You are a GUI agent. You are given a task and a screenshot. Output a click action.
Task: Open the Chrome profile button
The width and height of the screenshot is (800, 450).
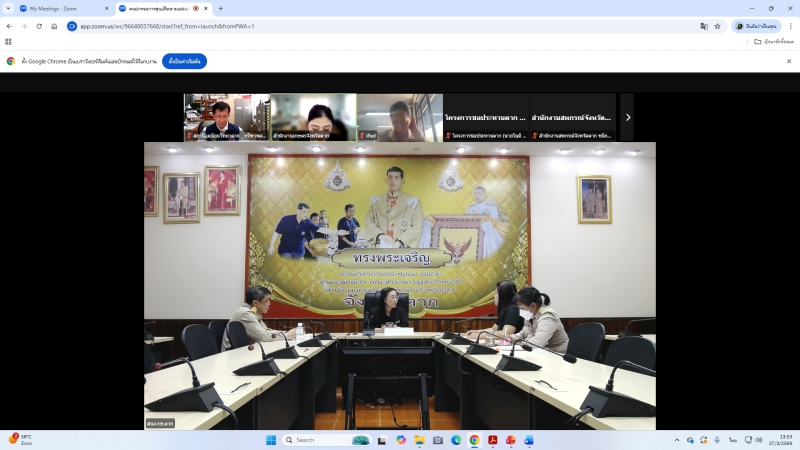coord(757,26)
